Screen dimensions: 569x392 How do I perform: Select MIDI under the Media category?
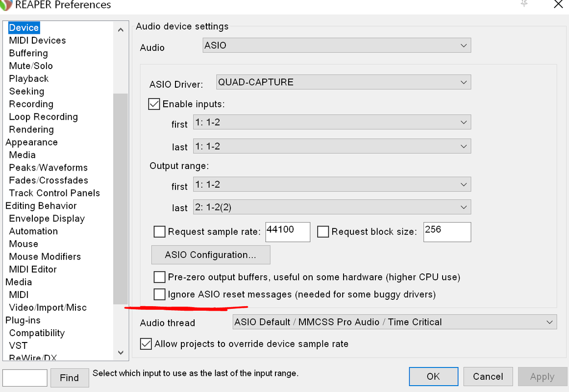(x=19, y=294)
